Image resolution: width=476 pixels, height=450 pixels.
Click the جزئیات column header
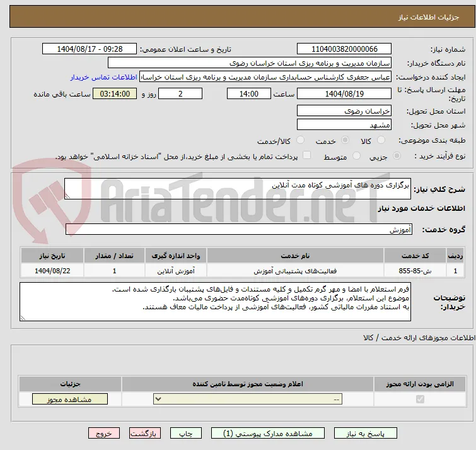[70, 384]
